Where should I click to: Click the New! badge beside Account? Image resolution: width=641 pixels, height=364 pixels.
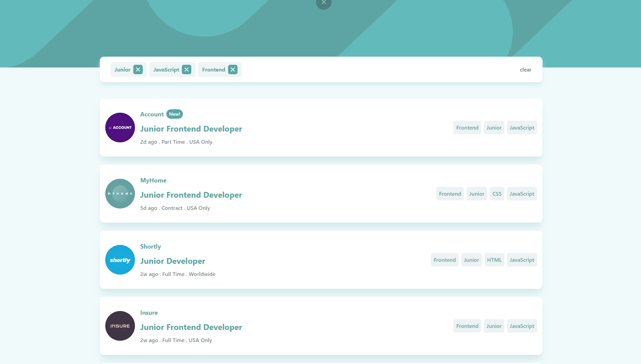click(174, 114)
